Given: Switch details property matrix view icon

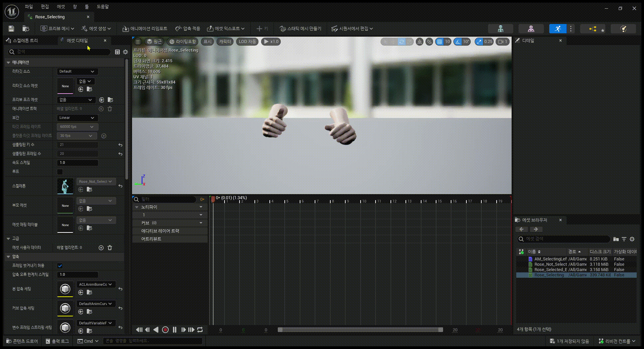Looking at the screenshot, I should (x=117, y=52).
